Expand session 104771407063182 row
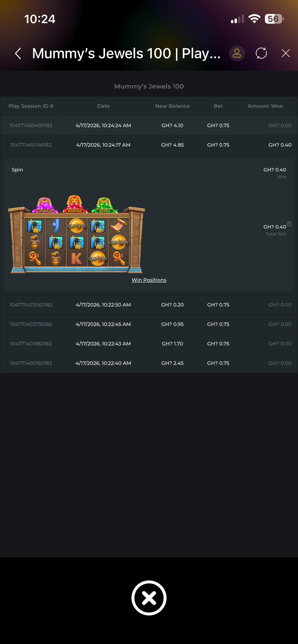 149,305
